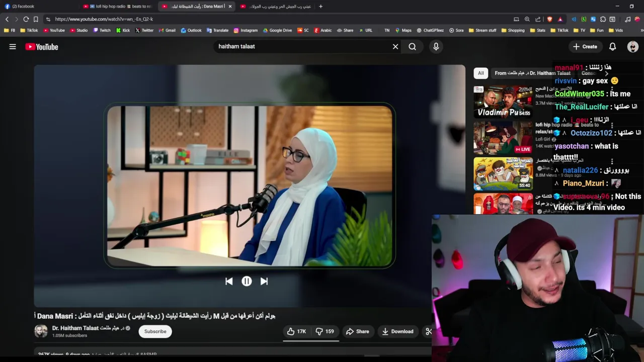Click the Brave shields lion icon
The image size is (644, 362).
[549, 19]
